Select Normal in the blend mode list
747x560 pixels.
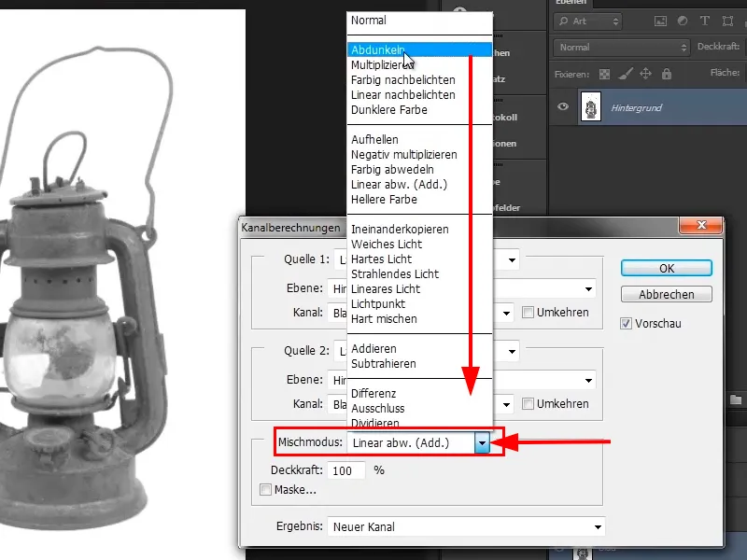(x=419, y=21)
